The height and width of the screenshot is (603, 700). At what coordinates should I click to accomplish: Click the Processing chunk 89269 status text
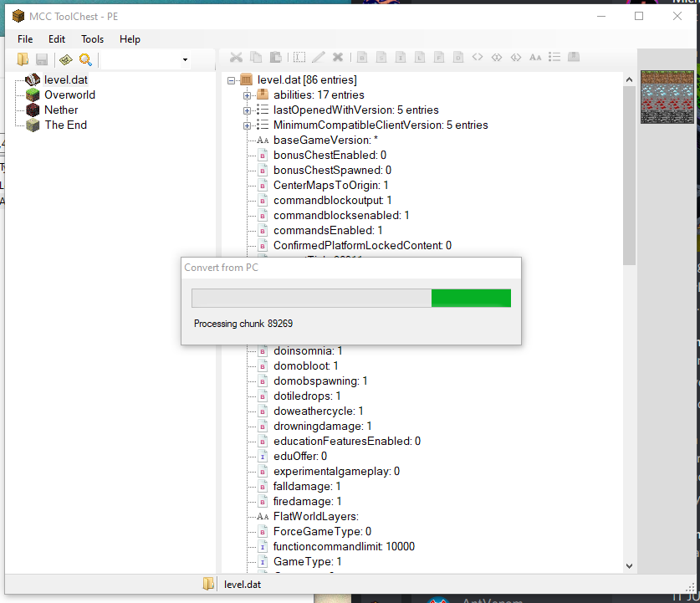pyautogui.click(x=243, y=324)
